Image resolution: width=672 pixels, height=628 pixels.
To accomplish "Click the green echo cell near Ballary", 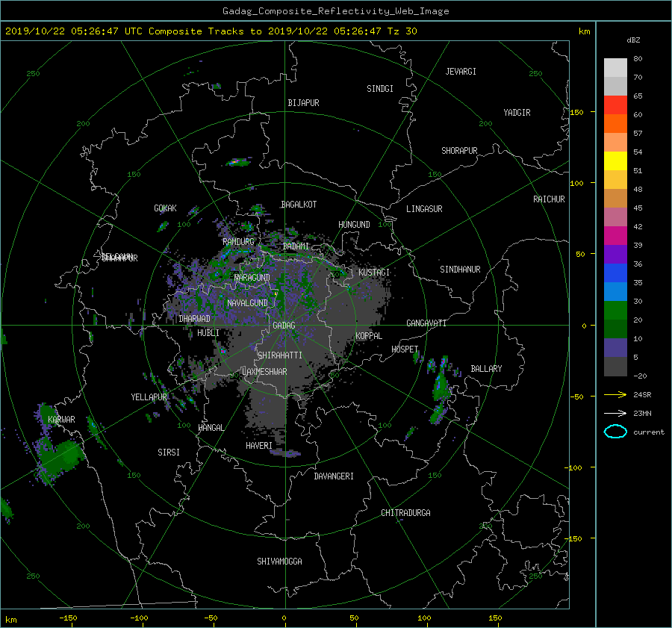I will pos(441,387).
